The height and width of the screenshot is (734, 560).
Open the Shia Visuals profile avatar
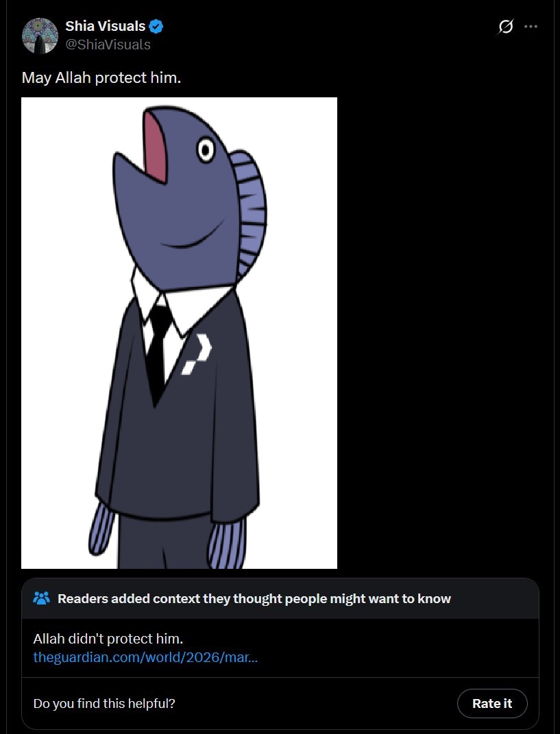[40, 36]
